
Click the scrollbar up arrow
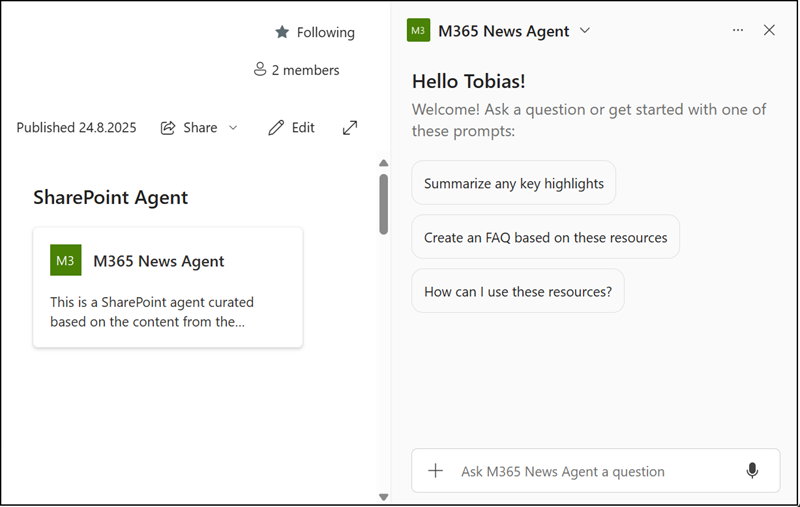384,163
